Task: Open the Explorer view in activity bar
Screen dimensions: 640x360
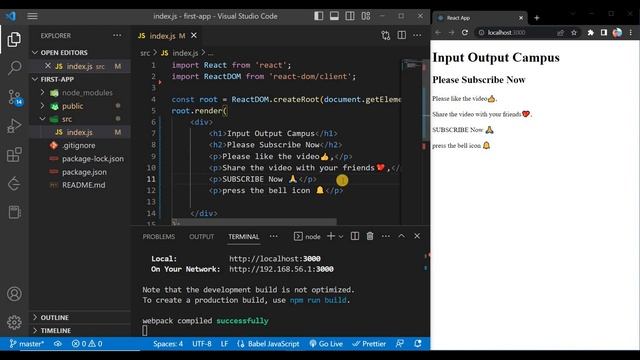Action: [14, 40]
